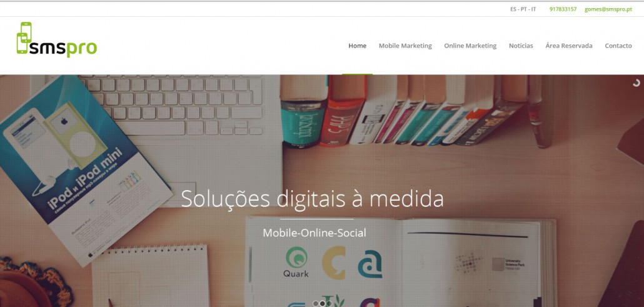Open the Online Marketing menu
Viewport: 644px width, 307px height.
tap(470, 46)
